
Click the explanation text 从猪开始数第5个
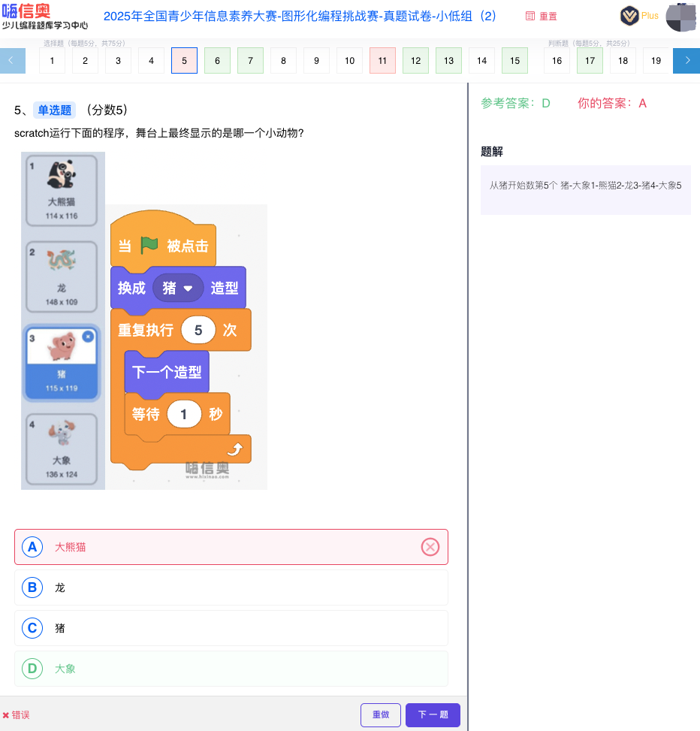click(585, 186)
